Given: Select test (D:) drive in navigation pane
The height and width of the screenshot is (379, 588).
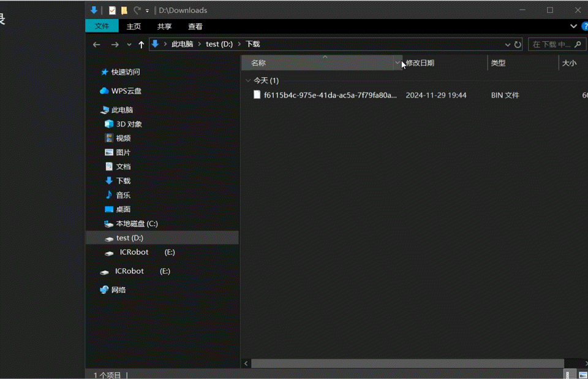Looking at the screenshot, I should [x=162, y=238].
